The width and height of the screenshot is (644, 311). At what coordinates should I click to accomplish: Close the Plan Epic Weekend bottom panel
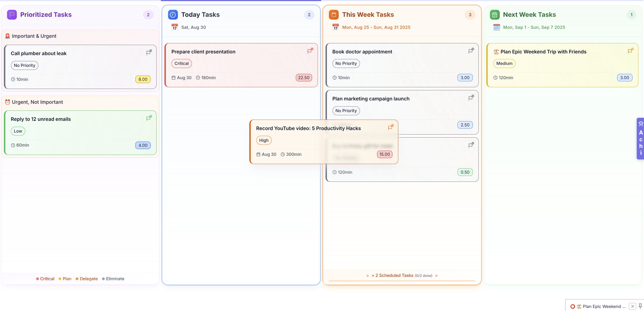[633, 307]
